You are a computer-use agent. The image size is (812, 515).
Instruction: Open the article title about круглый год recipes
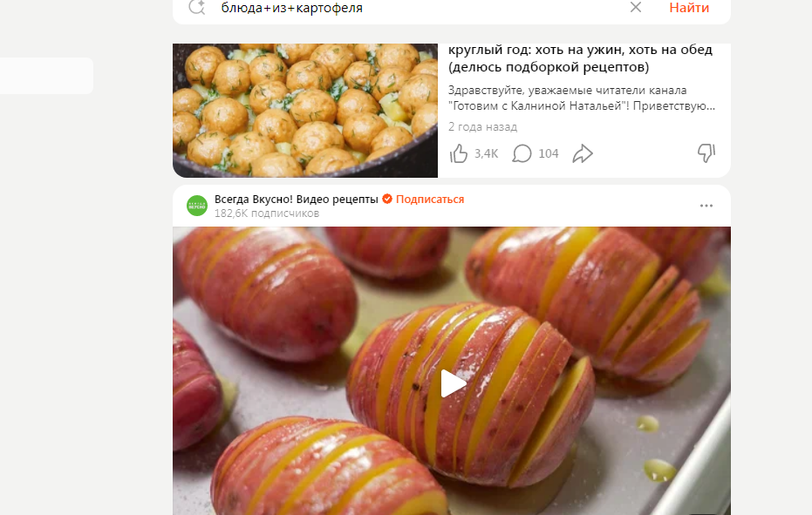pyautogui.click(x=580, y=58)
